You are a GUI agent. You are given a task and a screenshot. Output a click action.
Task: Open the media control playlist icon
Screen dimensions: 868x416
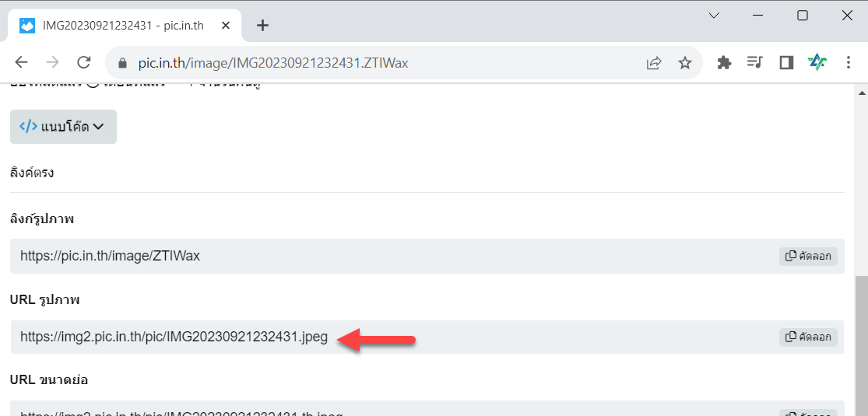pos(754,62)
